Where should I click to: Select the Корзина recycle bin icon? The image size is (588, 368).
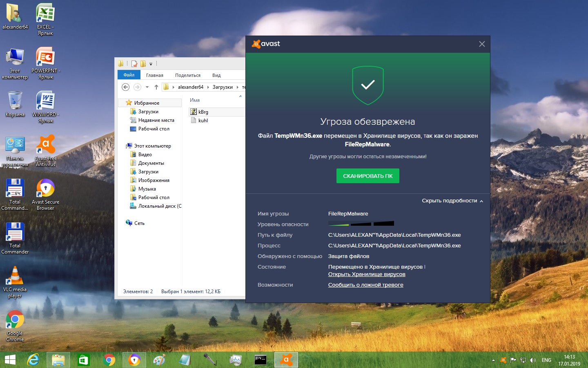[x=15, y=104]
